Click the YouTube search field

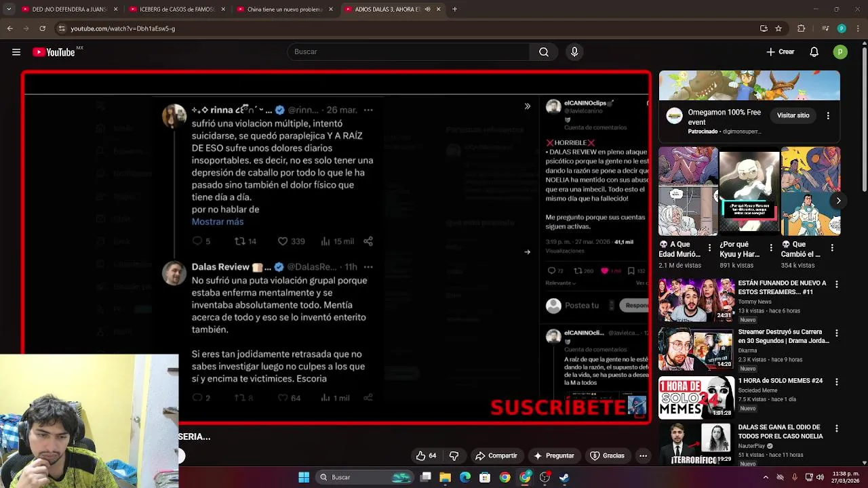tap(409, 52)
